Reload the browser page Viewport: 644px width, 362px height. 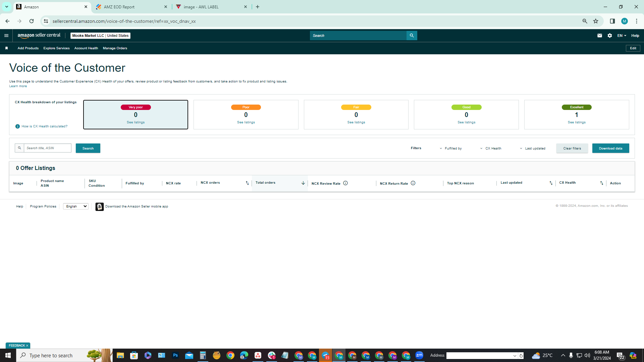[32, 21]
